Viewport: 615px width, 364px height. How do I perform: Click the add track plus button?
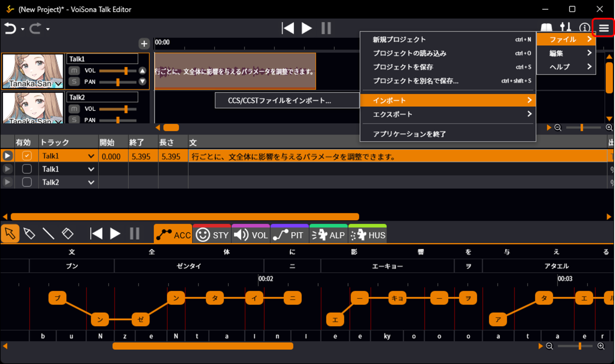(144, 44)
